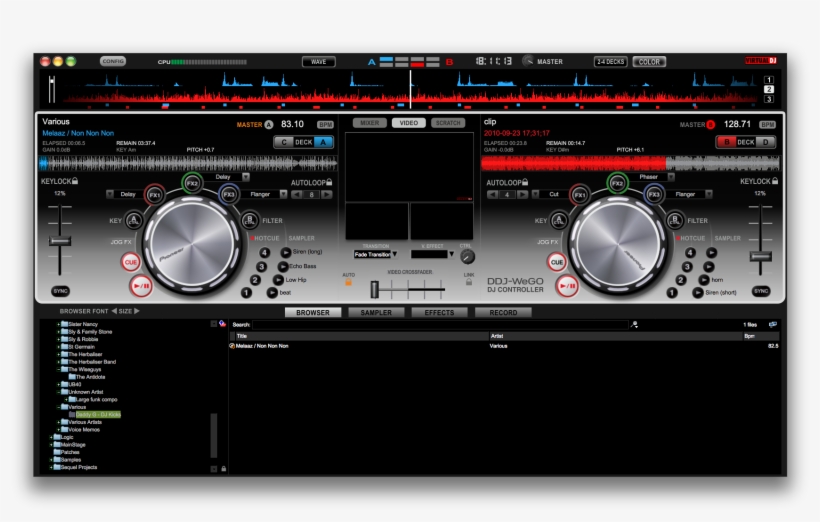
Task: Click right deck play/pause button
Action: [x=567, y=286]
